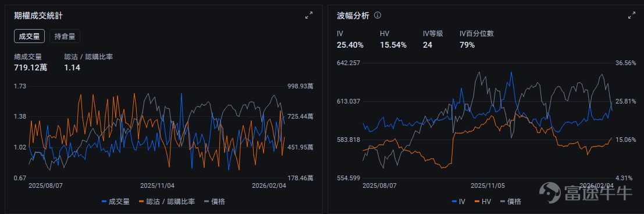Click the HV value 15.54%

click(393, 45)
